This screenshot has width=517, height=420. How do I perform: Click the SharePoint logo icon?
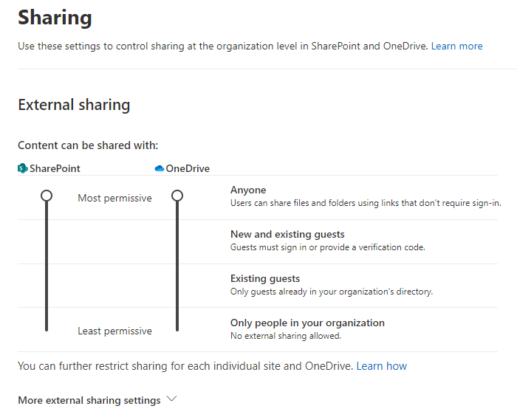[22, 168]
